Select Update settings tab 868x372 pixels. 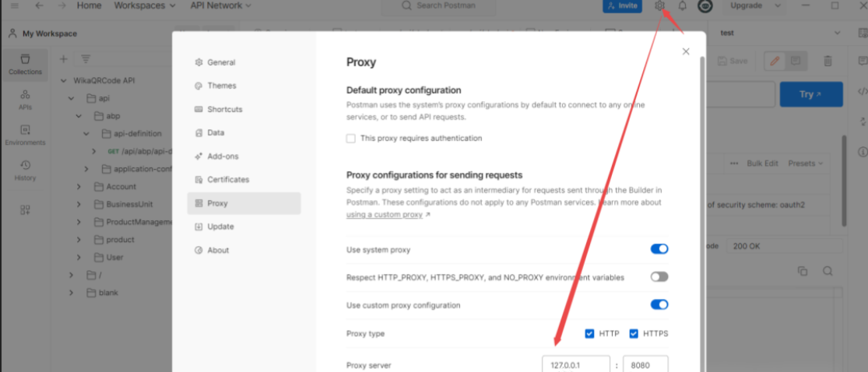(x=244, y=227)
